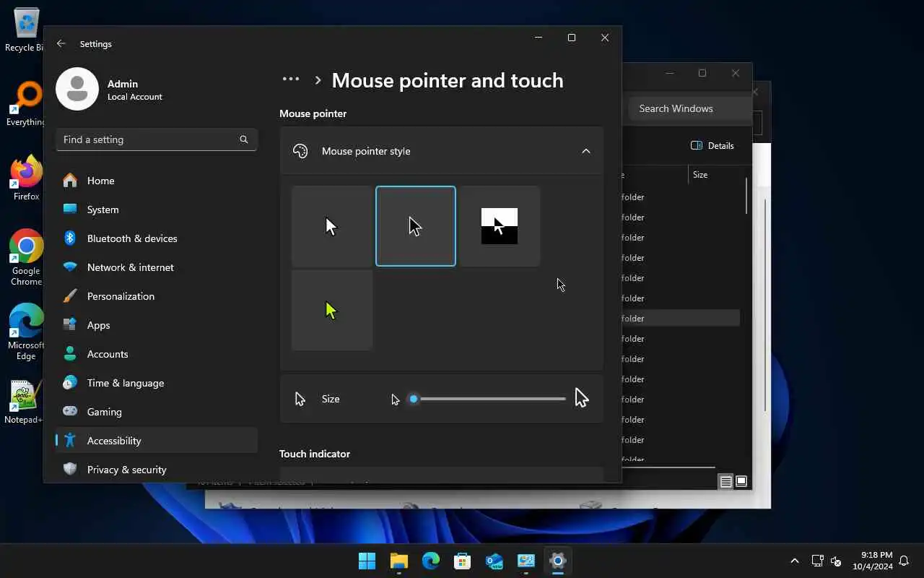The height and width of the screenshot is (578, 924).
Task: Click the Bluetooth icon in sidebar
Action: [x=70, y=238]
